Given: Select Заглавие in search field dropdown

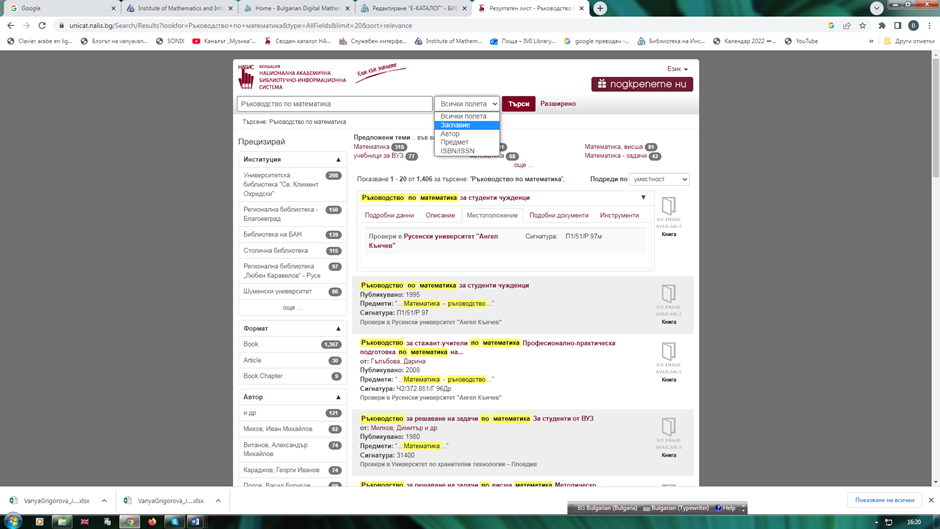Looking at the screenshot, I should (x=456, y=125).
